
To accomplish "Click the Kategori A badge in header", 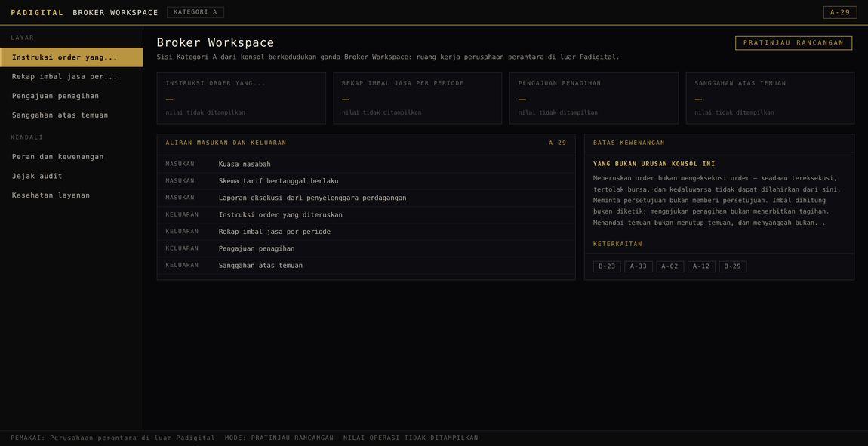I will click(x=195, y=12).
